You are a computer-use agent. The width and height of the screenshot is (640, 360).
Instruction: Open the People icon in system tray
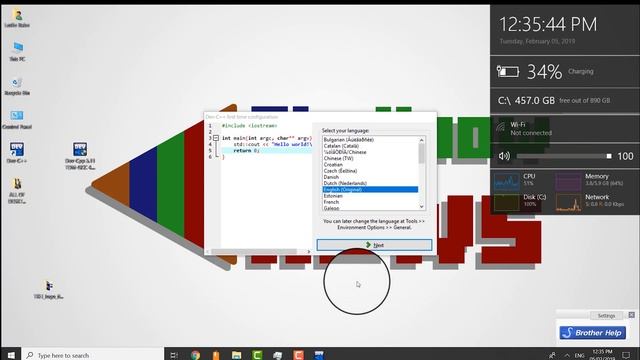click(x=552, y=356)
